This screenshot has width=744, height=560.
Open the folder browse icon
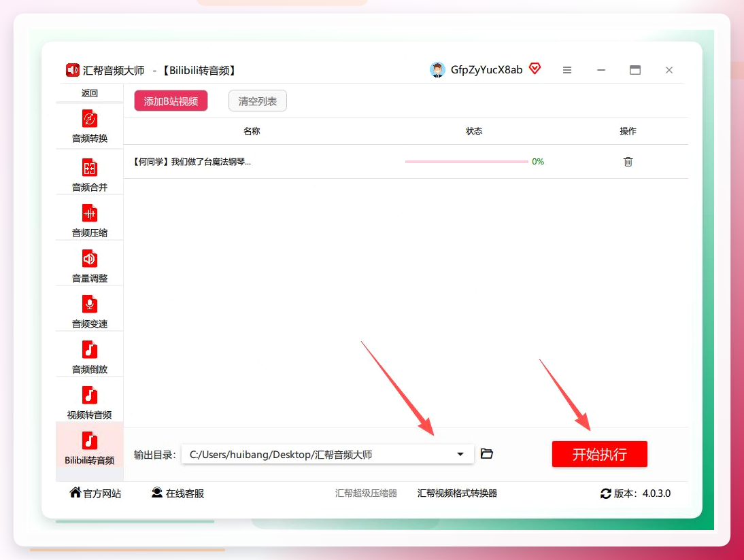(x=487, y=454)
